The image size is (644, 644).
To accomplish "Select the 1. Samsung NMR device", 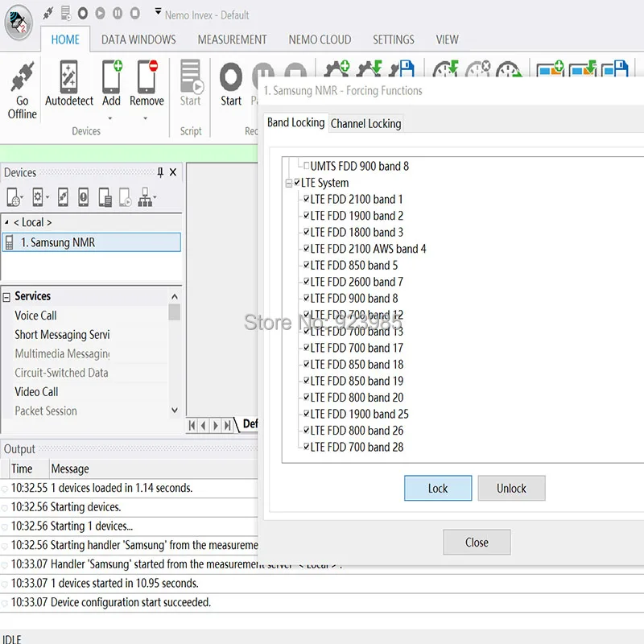I will pos(91,242).
